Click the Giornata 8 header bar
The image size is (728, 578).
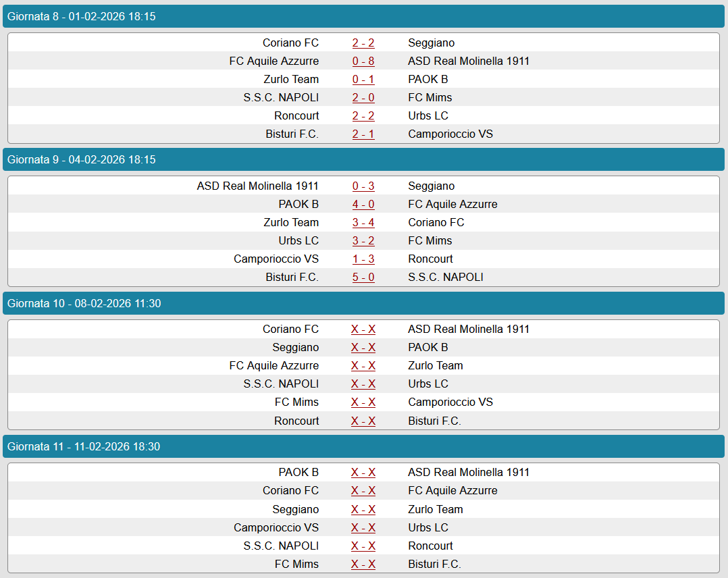click(363, 16)
